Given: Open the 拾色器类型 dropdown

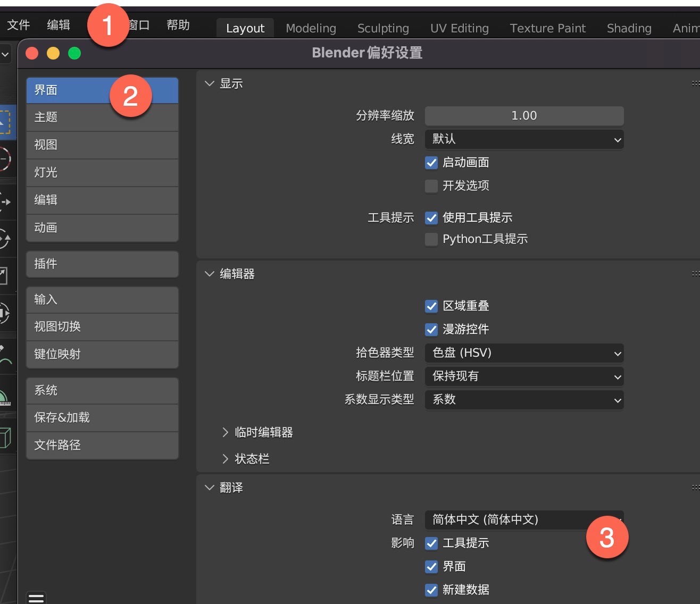Looking at the screenshot, I should pos(524,353).
